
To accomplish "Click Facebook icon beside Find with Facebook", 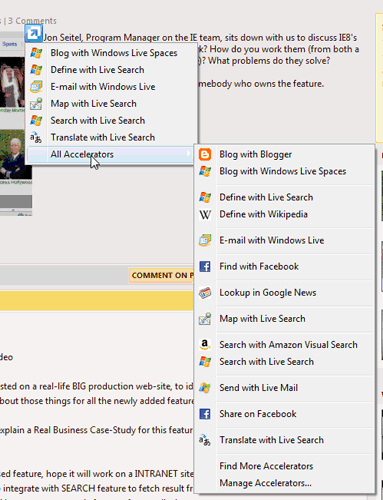I will pyautogui.click(x=205, y=266).
